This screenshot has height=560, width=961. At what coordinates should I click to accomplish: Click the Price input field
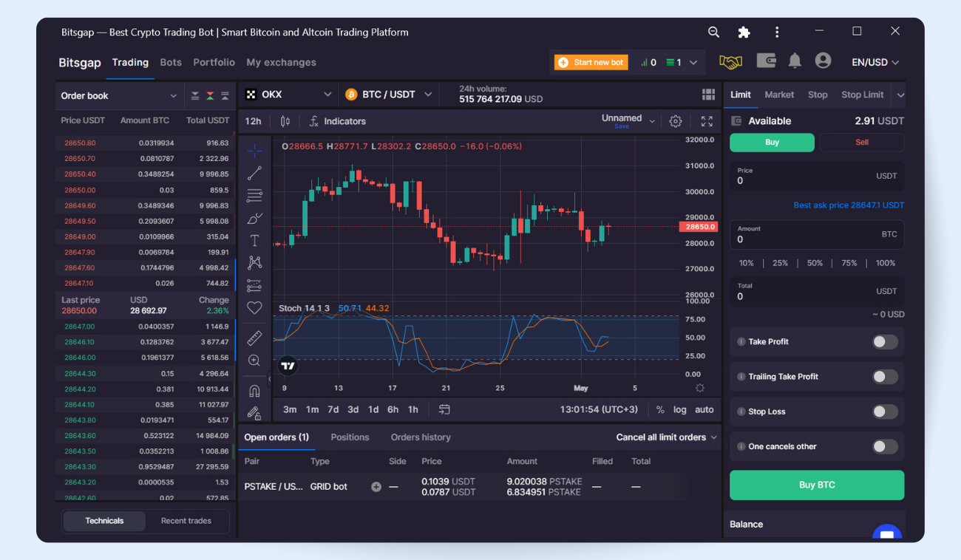(817, 177)
